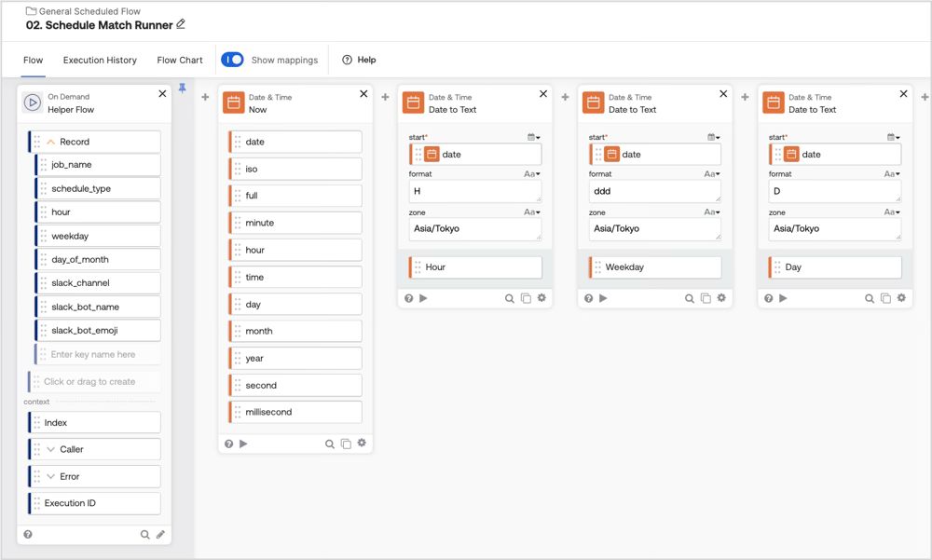932x560 pixels.
Task: Open the gear settings on Now card
Action: coord(362,444)
